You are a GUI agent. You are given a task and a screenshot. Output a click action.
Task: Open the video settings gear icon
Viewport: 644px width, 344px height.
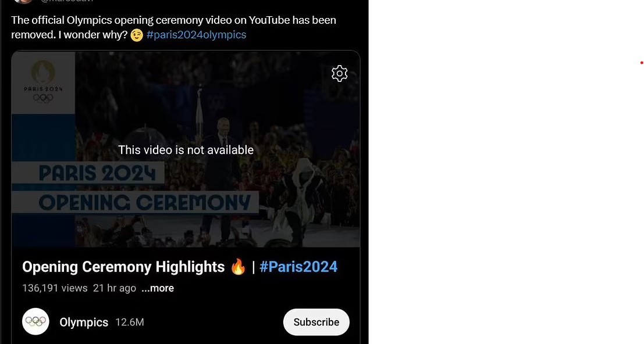pos(339,73)
